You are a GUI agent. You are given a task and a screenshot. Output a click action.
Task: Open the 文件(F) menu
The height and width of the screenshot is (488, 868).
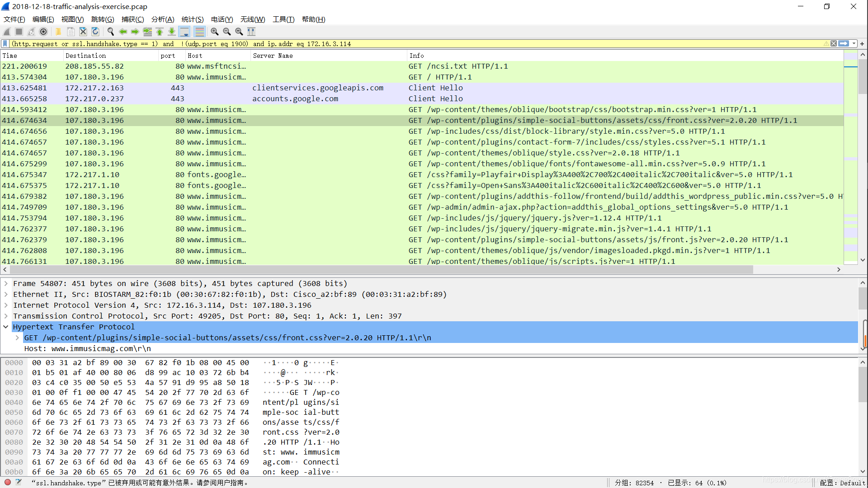[14, 19]
